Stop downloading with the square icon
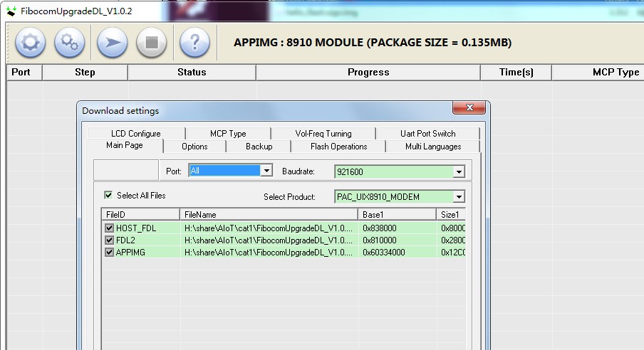The height and width of the screenshot is (350, 644). coord(152,42)
